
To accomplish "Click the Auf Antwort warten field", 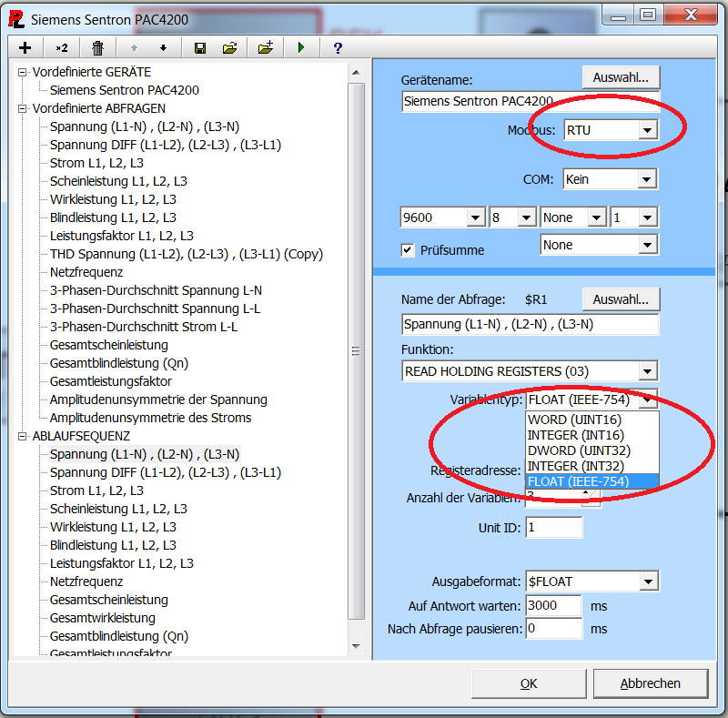I will click(554, 605).
